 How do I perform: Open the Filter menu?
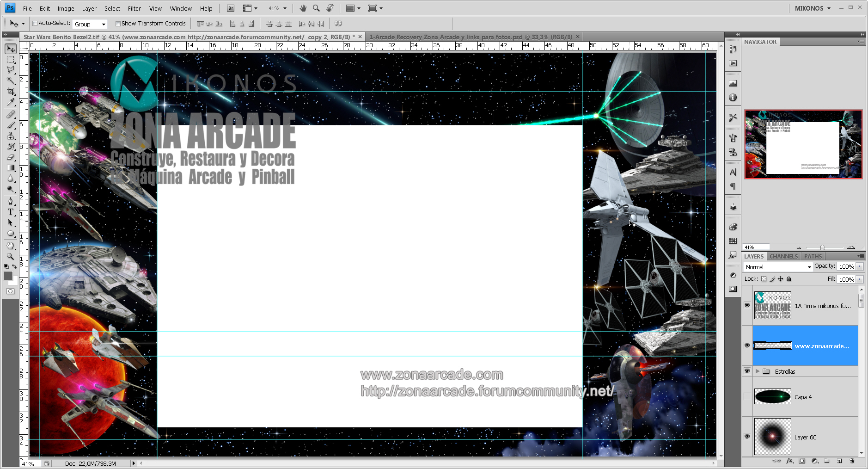point(134,8)
